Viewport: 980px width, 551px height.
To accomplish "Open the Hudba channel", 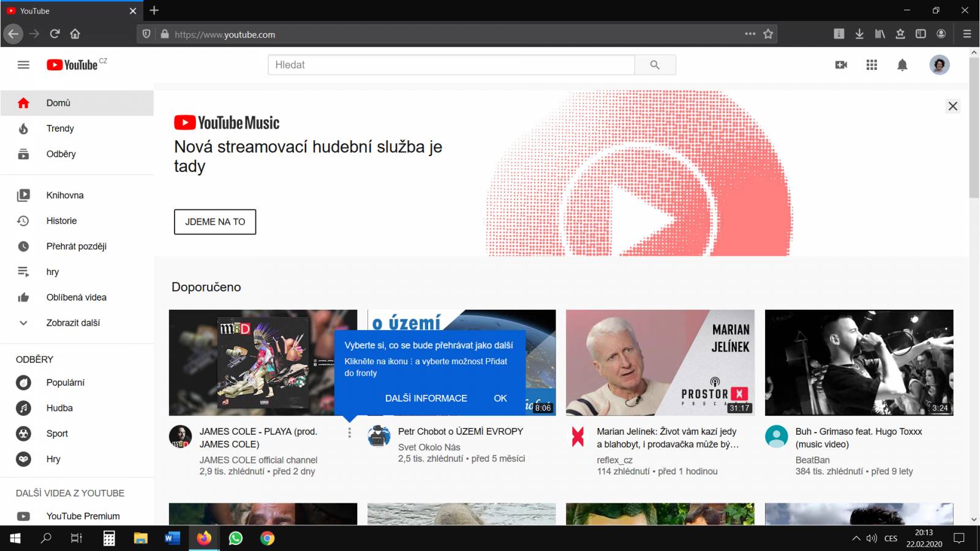I will click(x=77, y=408).
